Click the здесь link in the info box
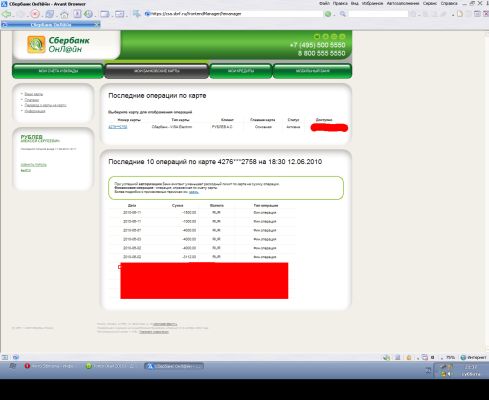This screenshot has height=400, width=489. (x=194, y=192)
